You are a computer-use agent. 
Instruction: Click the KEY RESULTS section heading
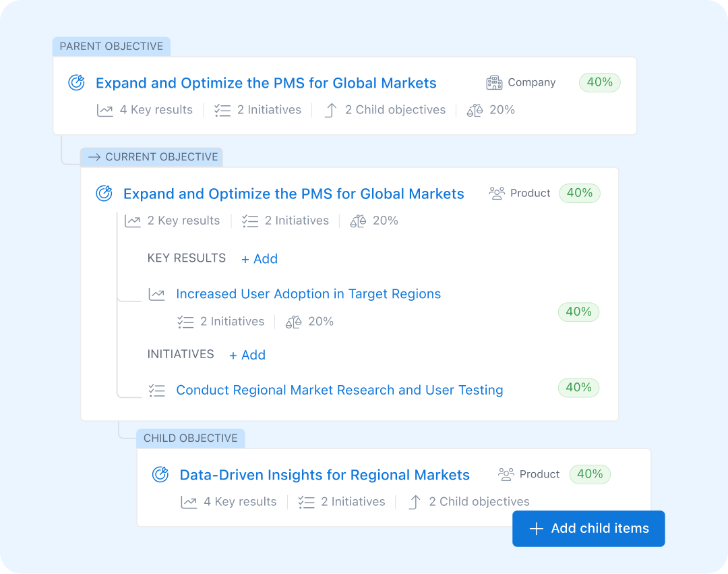click(187, 258)
